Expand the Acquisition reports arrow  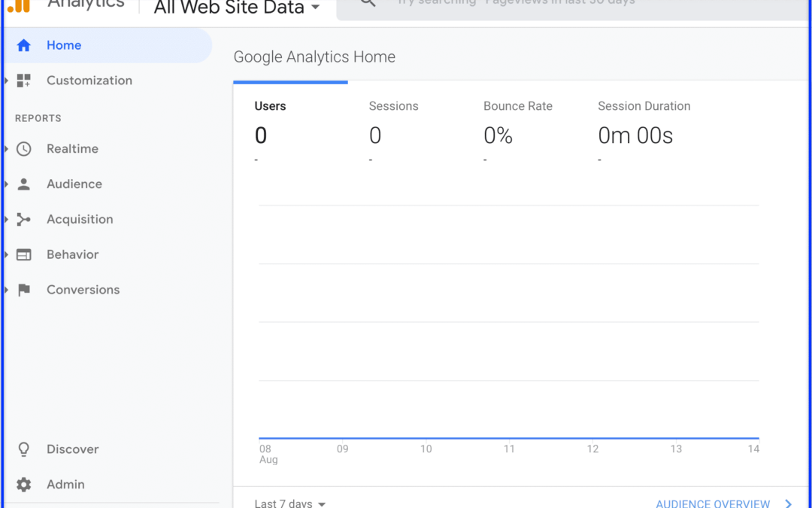(6, 219)
